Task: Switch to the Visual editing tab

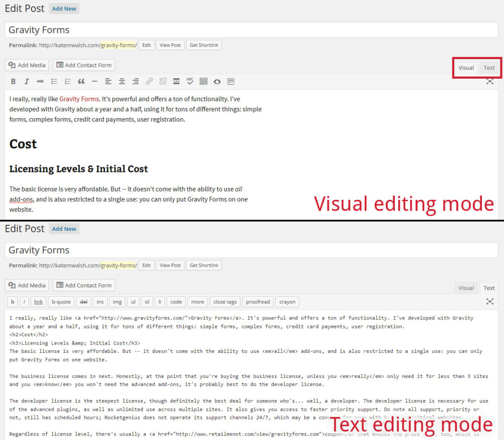Action: coord(466,67)
